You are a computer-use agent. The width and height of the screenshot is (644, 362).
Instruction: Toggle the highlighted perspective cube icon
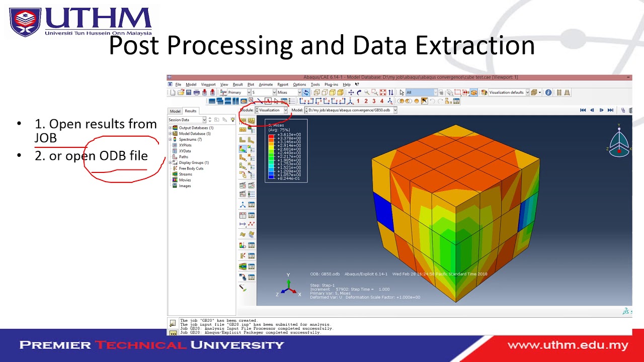[x=474, y=93]
